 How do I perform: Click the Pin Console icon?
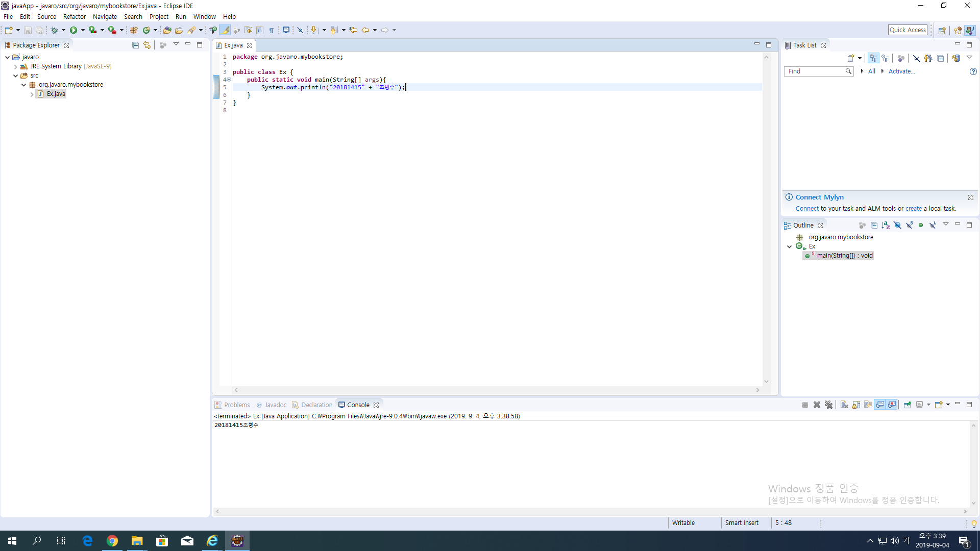(907, 405)
